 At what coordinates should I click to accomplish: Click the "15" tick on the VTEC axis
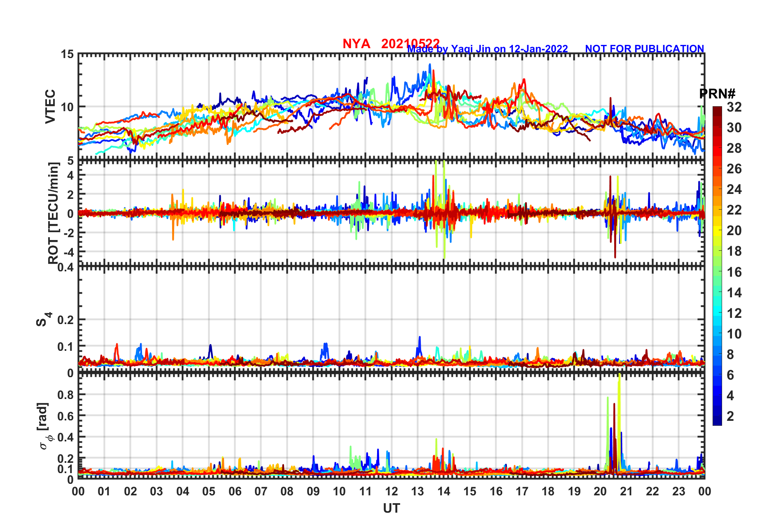click(x=67, y=54)
